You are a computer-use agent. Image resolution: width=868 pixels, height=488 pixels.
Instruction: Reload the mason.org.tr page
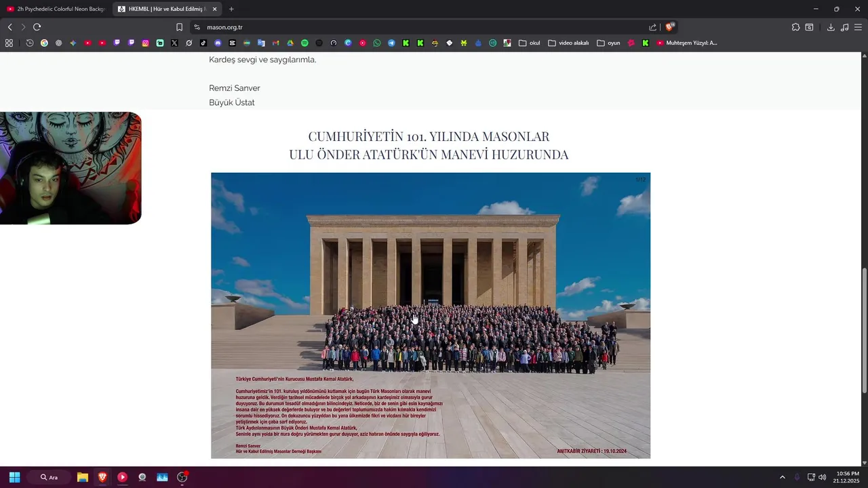coord(37,27)
